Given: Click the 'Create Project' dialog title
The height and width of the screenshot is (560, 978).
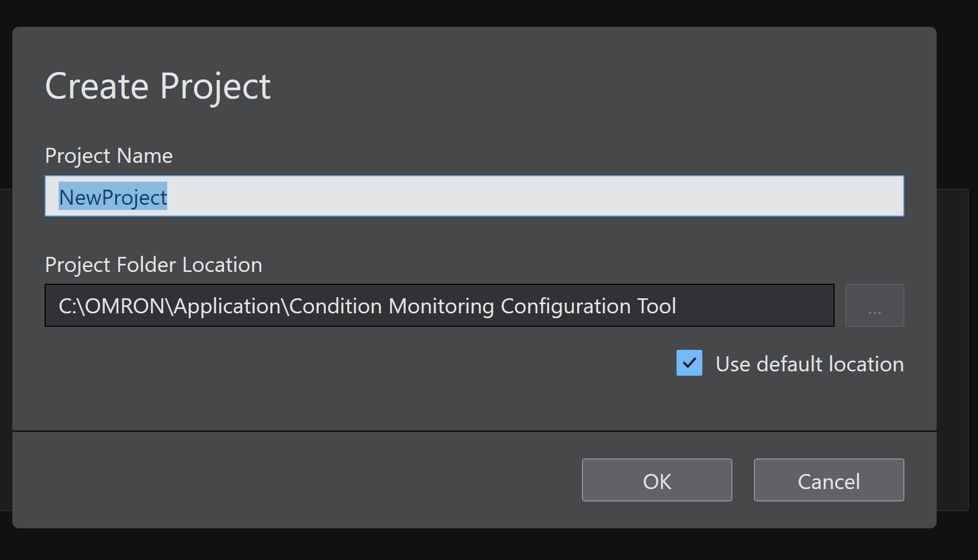Looking at the screenshot, I should pyautogui.click(x=157, y=86).
